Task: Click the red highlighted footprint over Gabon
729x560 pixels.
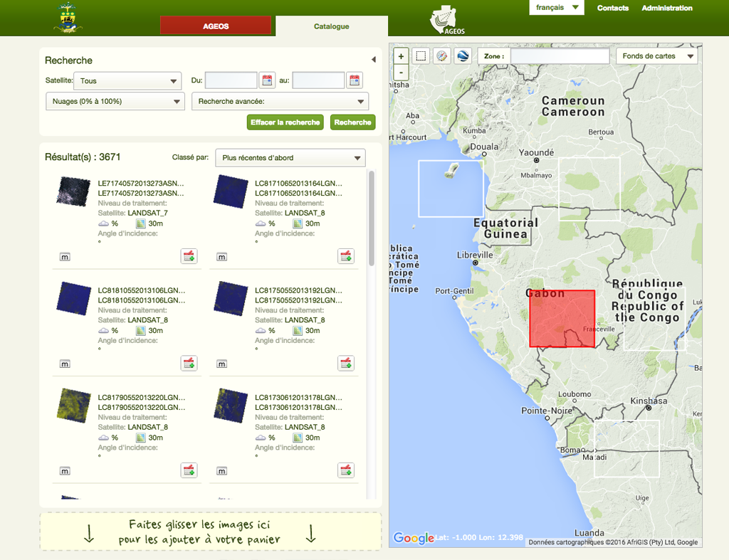Action: point(562,319)
